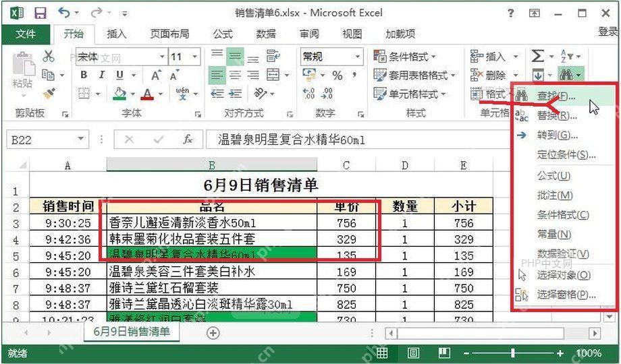Increase font size with larger A icon
Image resolution: width=621 pixels, height=364 pixels.
pyautogui.click(x=156, y=75)
